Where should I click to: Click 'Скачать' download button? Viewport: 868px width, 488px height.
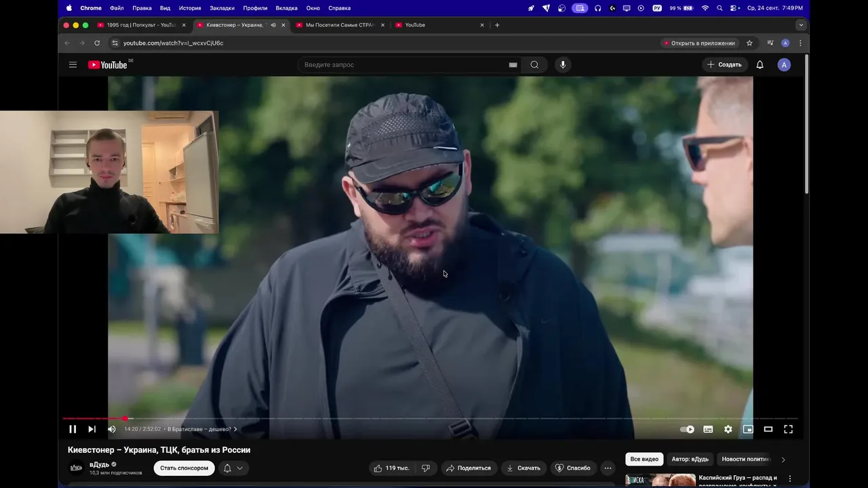click(x=524, y=468)
